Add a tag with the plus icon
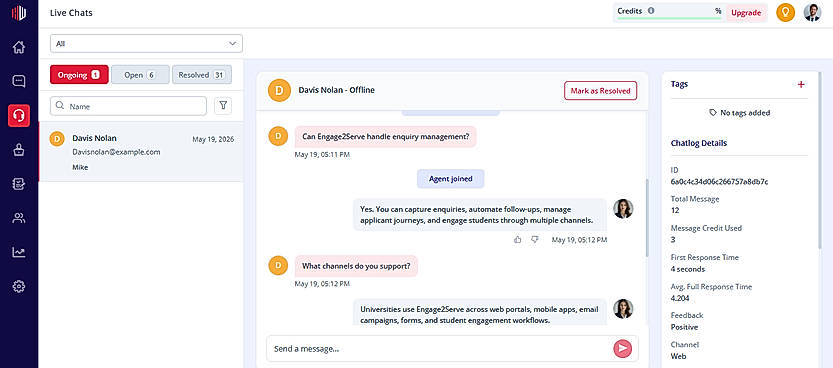The image size is (833, 368). (801, 84)
